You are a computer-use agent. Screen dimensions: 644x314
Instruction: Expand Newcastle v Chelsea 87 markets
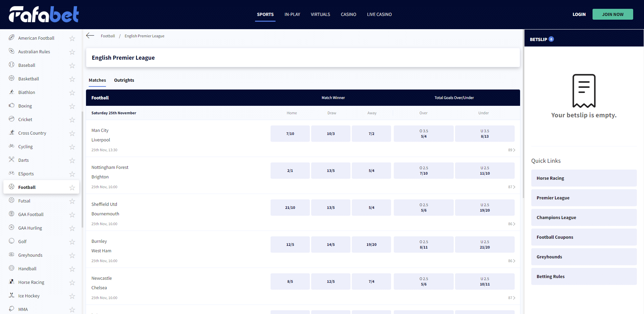tap(512, 298)
